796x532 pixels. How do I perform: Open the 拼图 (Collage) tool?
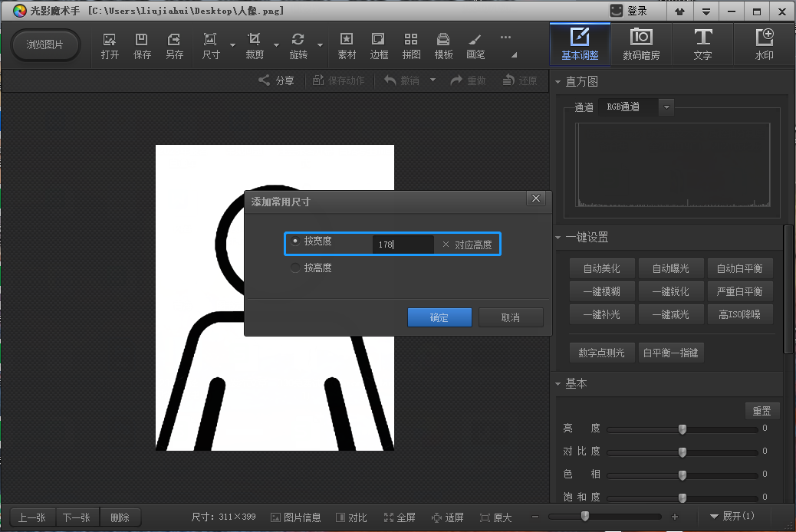[x=411, y=46]
